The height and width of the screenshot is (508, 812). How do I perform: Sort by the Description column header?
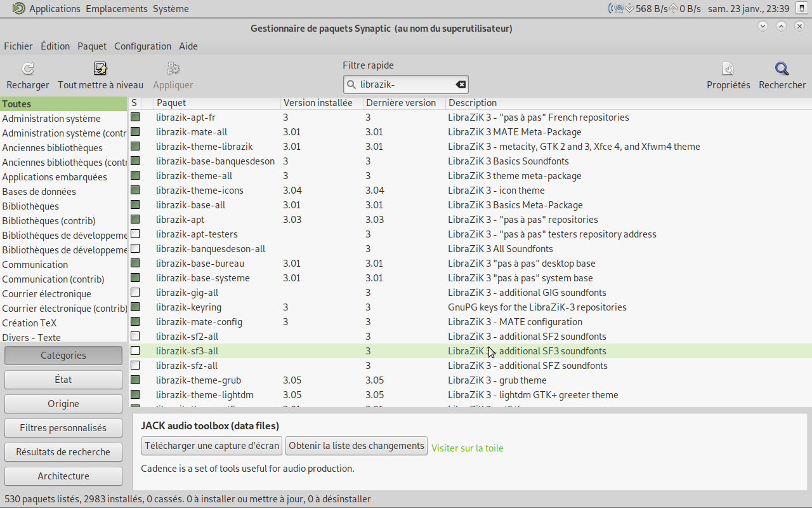click(x=628, y=103)
